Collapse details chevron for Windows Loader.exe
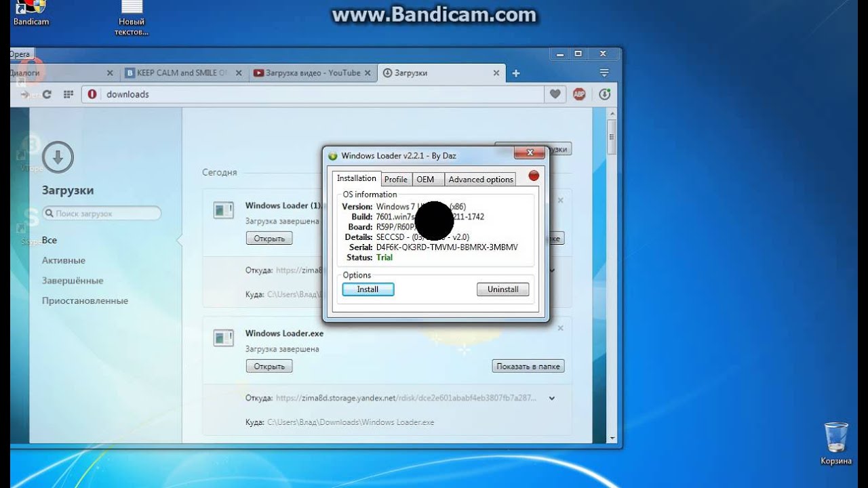This screenshot has width=868, height=488. point(552,398)
